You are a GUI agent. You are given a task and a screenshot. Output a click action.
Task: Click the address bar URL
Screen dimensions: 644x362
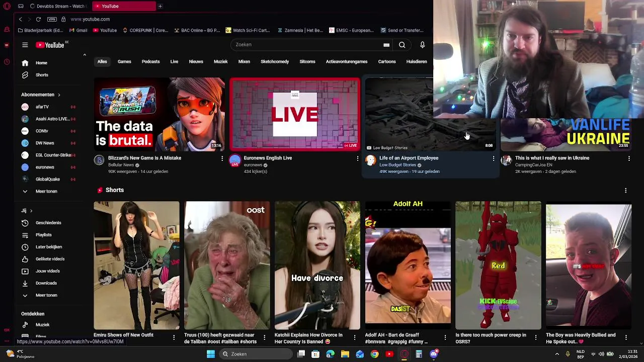click(x=90, y=19)
